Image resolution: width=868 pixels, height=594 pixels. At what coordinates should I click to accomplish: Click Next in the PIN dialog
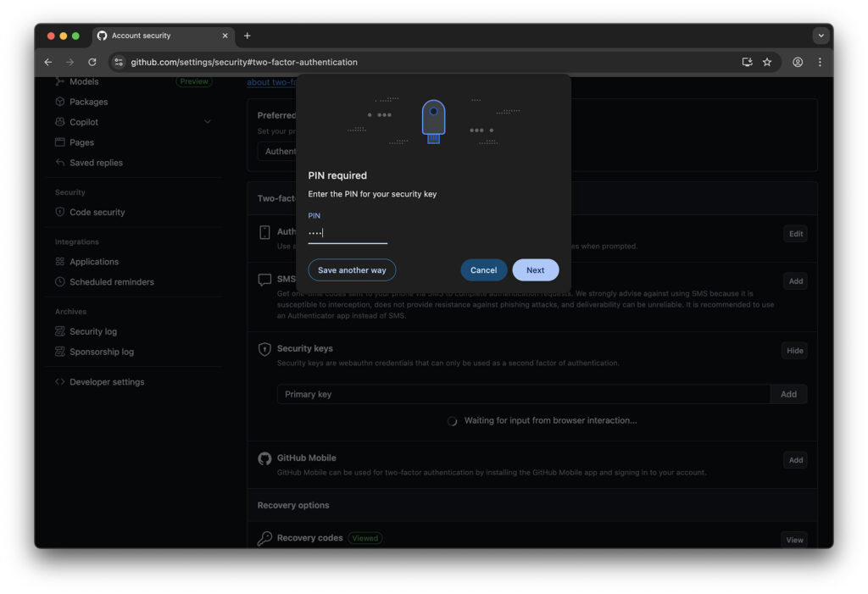point(535,270)
